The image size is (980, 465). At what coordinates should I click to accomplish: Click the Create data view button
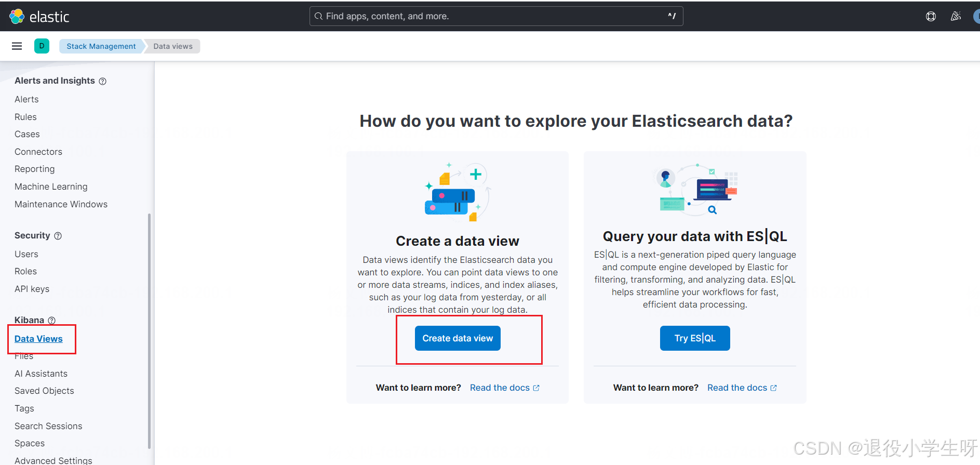pyautogui.click(x=458, y=338)
